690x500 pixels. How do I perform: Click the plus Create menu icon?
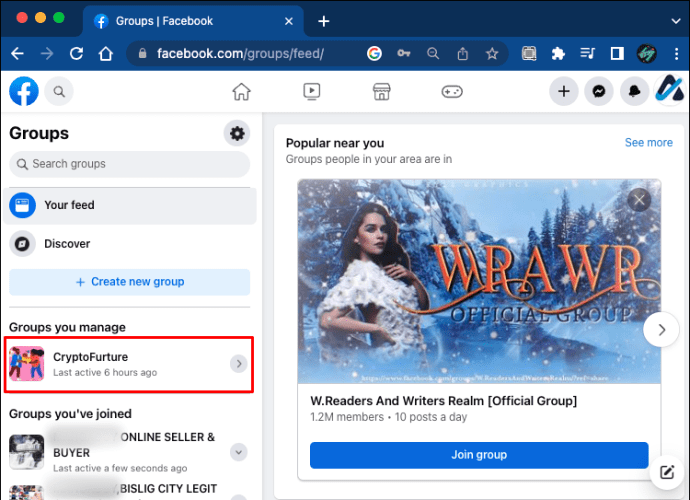point(564,92)
